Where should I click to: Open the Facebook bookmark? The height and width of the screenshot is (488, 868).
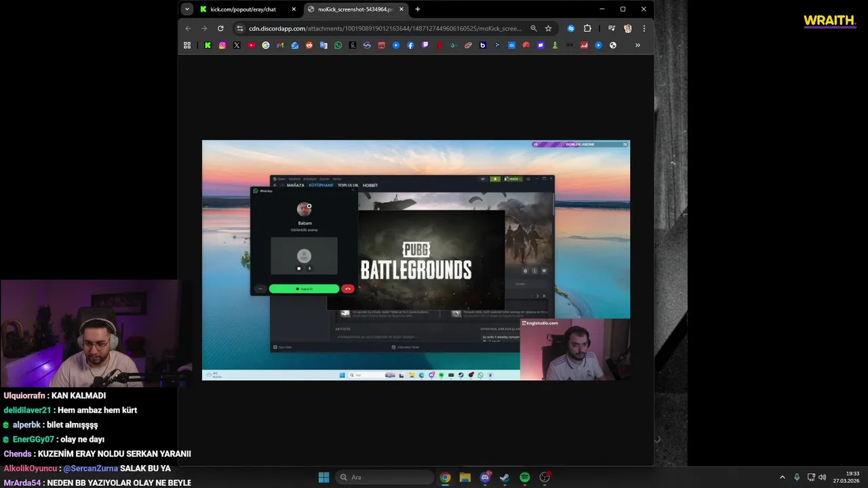[x=410, y=45]
